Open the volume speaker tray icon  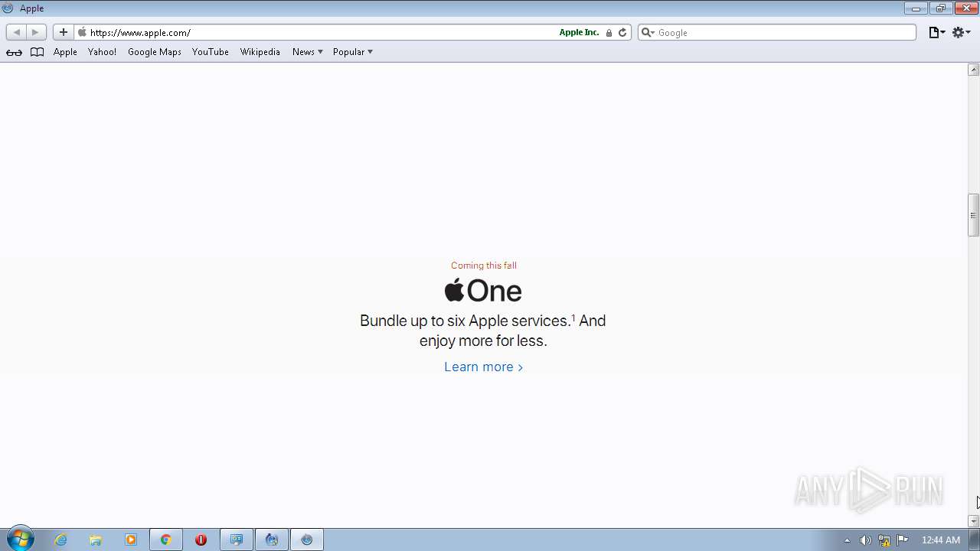(865, 540)
